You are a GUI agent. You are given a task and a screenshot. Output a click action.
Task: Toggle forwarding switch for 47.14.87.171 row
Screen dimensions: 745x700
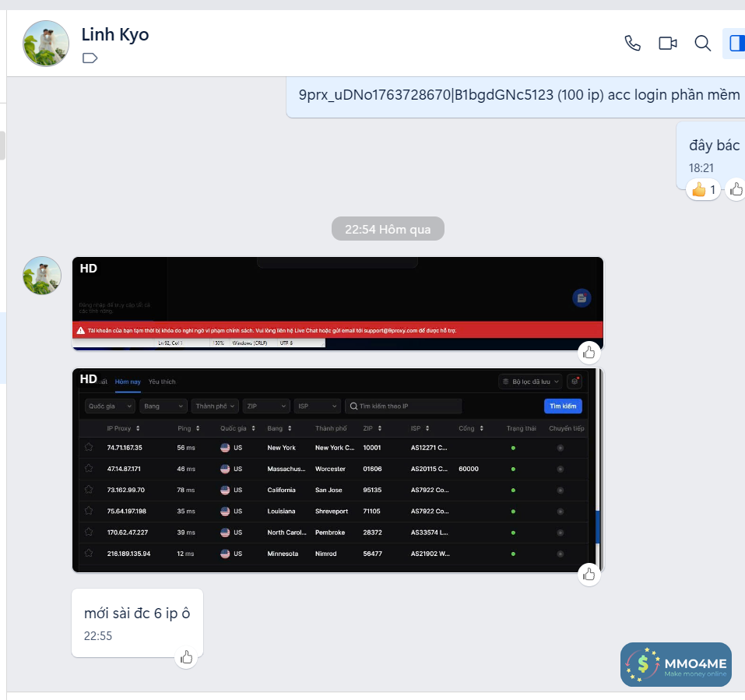561,469
